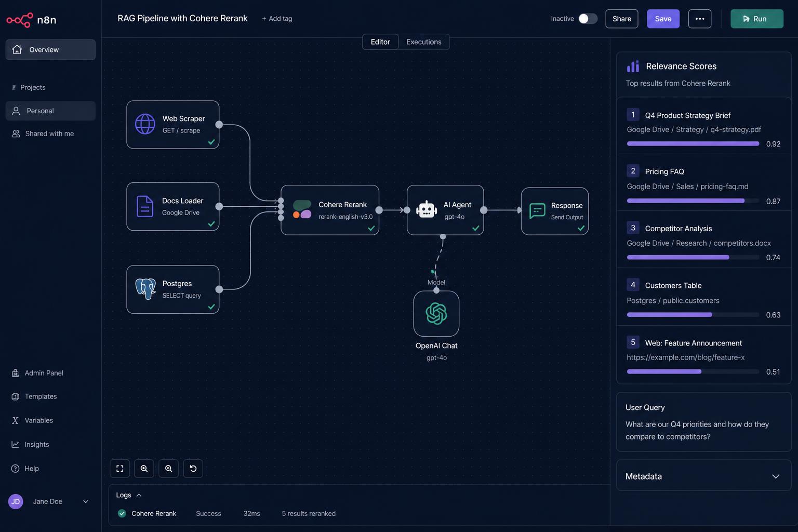This screenshot has height=532, width=798.
Task: Open the Web: Feature Announcement result
Action: (x=703, y=354)
